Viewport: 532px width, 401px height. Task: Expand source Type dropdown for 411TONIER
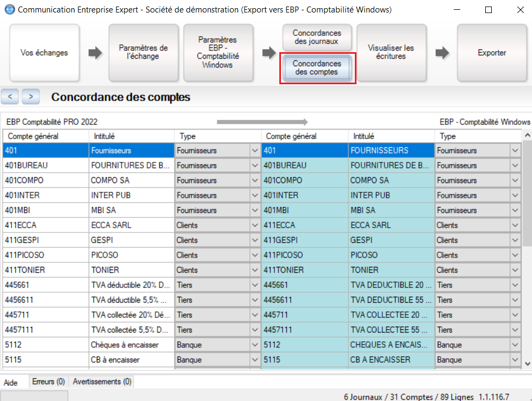tap(255, 270)
